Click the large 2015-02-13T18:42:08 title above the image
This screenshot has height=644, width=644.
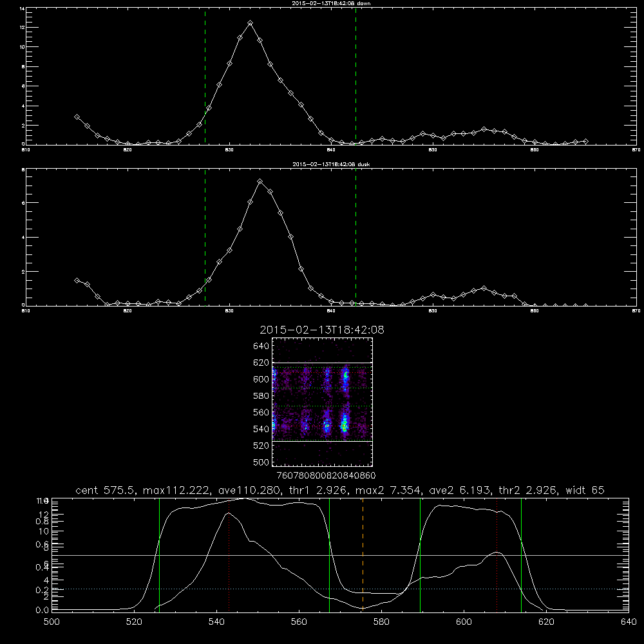click(x=322, y=330)
